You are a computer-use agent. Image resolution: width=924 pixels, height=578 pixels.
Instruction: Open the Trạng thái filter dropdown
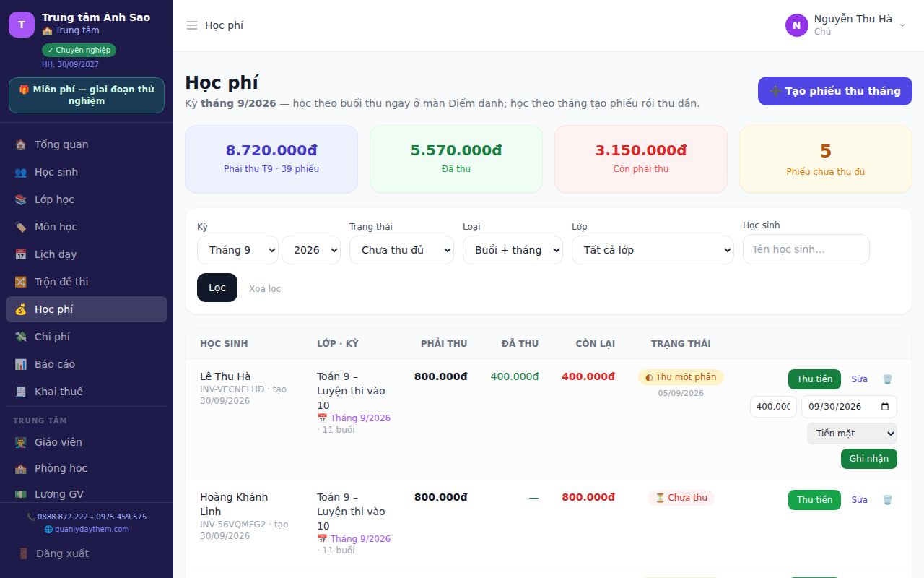point(401,250)
